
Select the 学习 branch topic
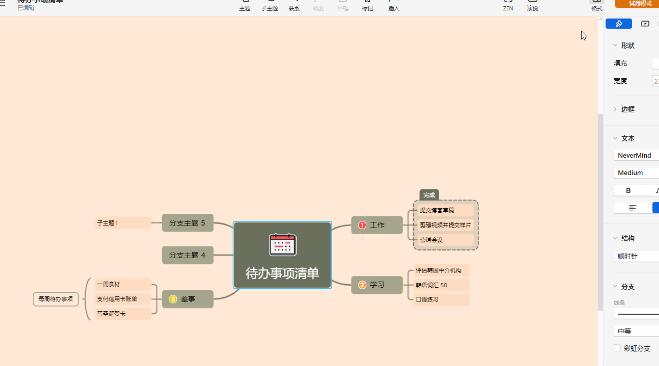[377, 285]
